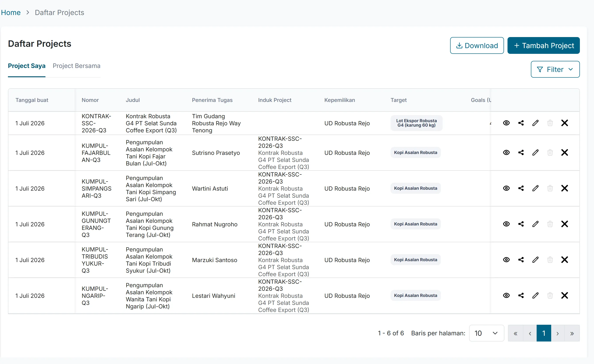Click X icon on Wartini Astuti row
The image size is (594, 364).
coord(565,188)
